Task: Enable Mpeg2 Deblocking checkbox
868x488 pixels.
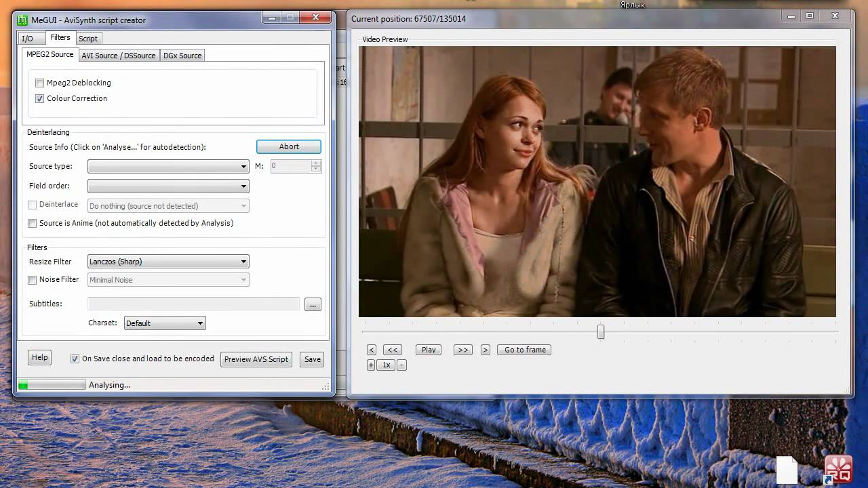Action: point(40,83)
